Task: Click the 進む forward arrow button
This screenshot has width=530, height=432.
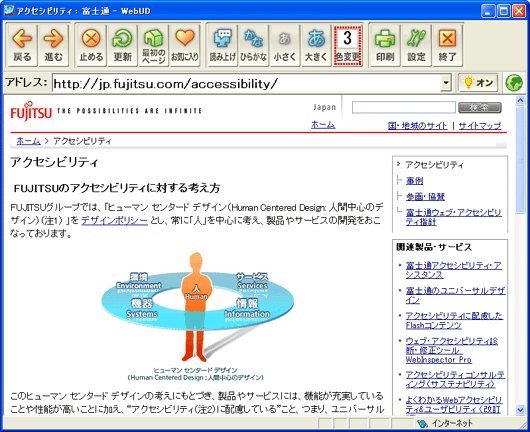Action: pos(53,45)
